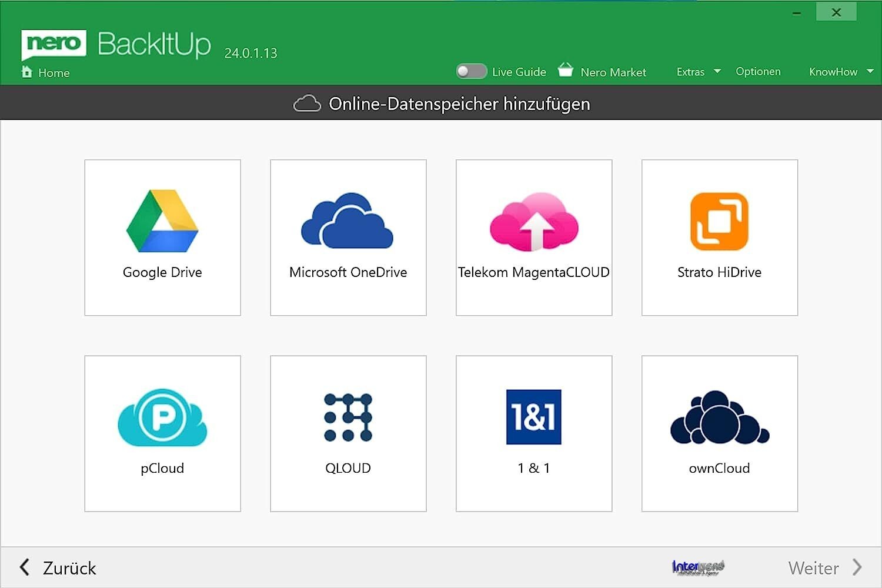
Task: Open the Optionen menu
Action: 758,71
